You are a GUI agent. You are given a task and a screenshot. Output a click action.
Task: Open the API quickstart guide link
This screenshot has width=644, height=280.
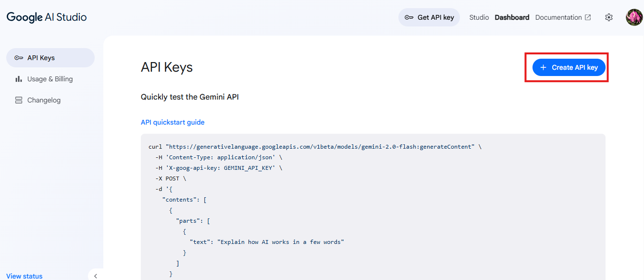173,122
